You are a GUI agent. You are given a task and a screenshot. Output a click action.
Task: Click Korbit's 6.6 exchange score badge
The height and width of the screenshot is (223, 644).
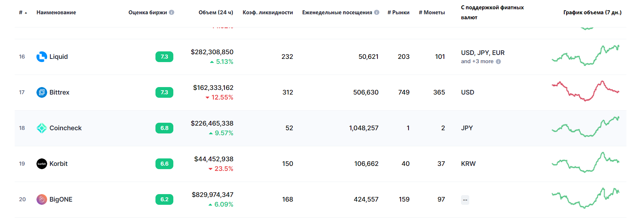tap(164, 164)
